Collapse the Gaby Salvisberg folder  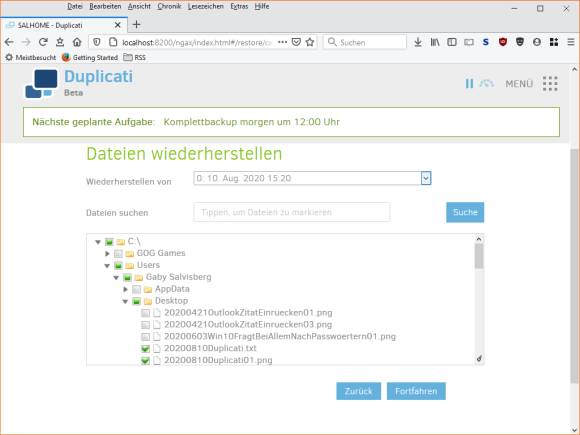[116, 277]
